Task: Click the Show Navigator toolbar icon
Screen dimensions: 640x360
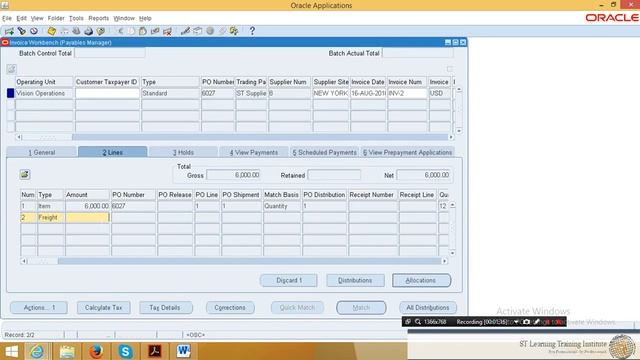Action: click(34, 31)
